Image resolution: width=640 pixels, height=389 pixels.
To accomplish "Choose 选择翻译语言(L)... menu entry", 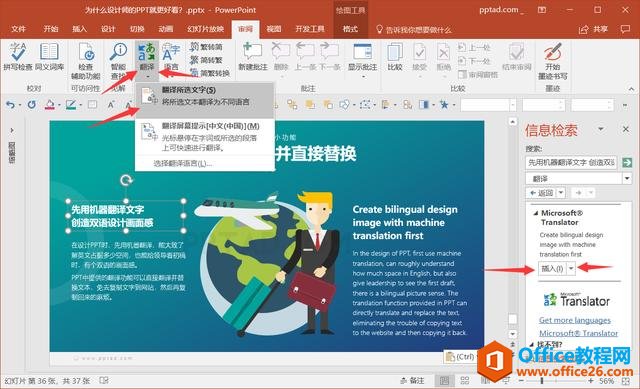I will click(x=182, y=164).
